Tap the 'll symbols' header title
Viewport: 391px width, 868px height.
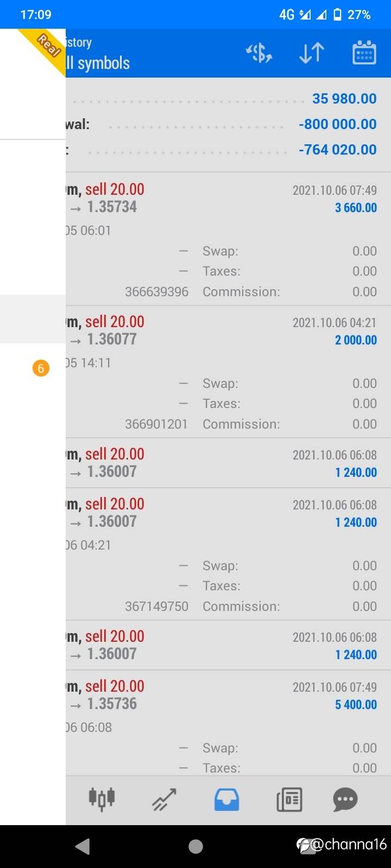point(98,63)
